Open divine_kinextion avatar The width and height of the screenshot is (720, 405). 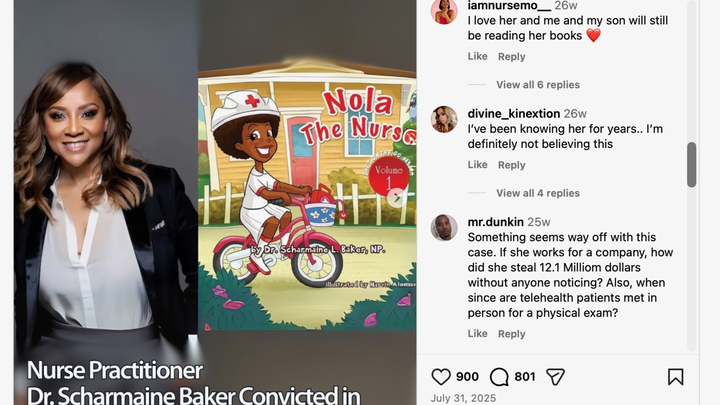point(444,119)
